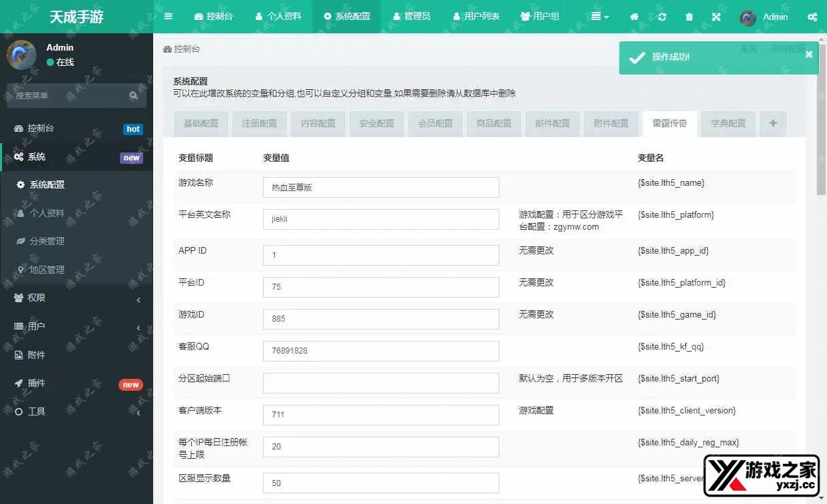Expand 工具 sidebar menu group
This screenshot has width=827, height=504.
[77, 411]
